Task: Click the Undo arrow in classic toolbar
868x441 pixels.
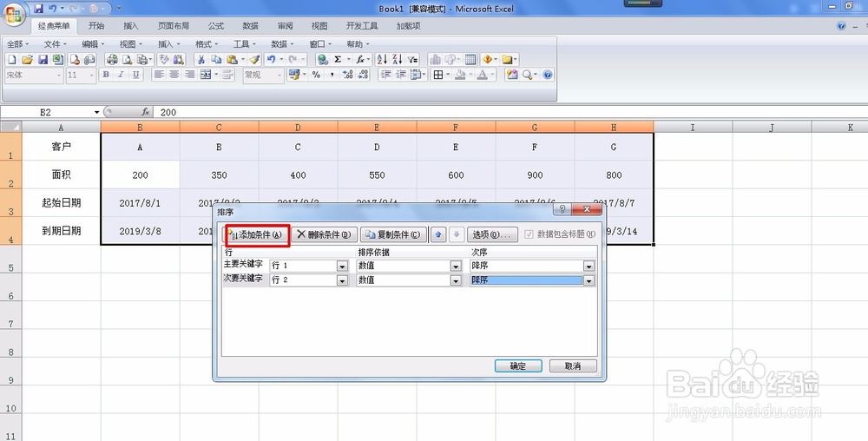Action: [271, 60]
